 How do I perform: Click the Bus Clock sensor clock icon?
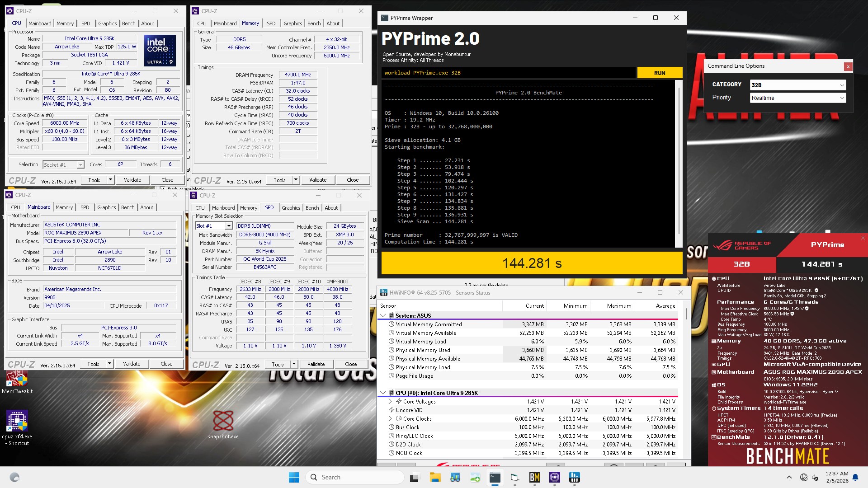[392, 427]
